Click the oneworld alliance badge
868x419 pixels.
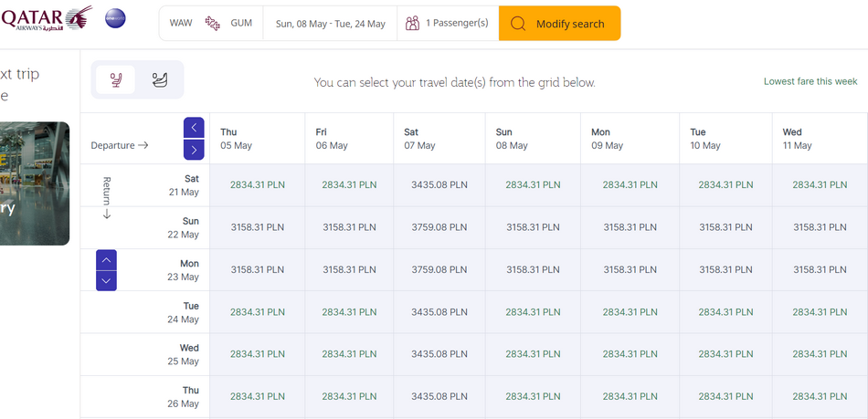[x=115, y=18]
